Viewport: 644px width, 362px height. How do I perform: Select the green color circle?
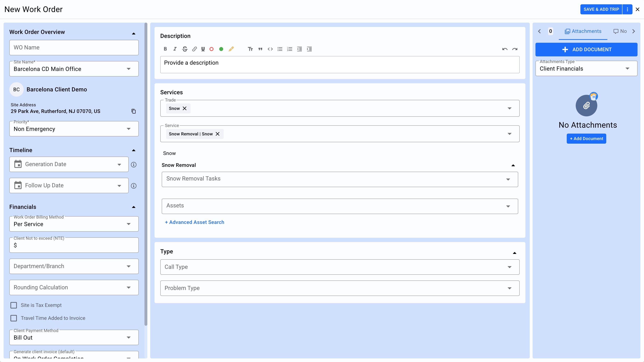(x=221, y=49)
